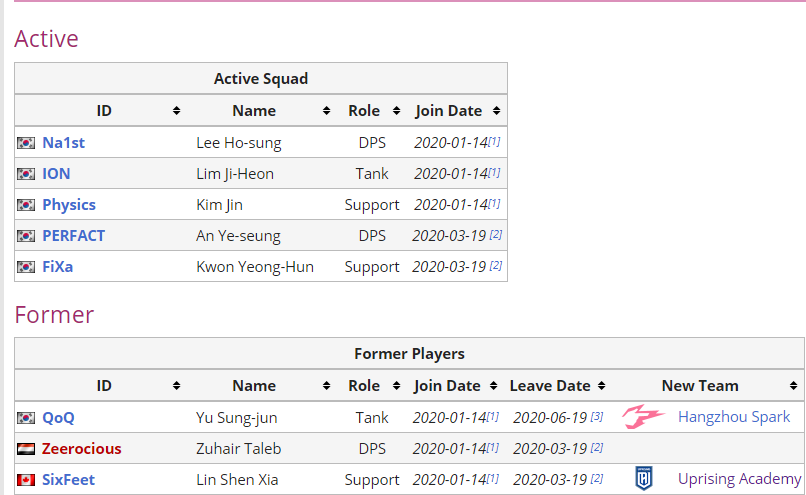The width and height of the screenshot is (806, 495).
Task: Click the South Korea flag beside QoQ
Action: point(26,418)
